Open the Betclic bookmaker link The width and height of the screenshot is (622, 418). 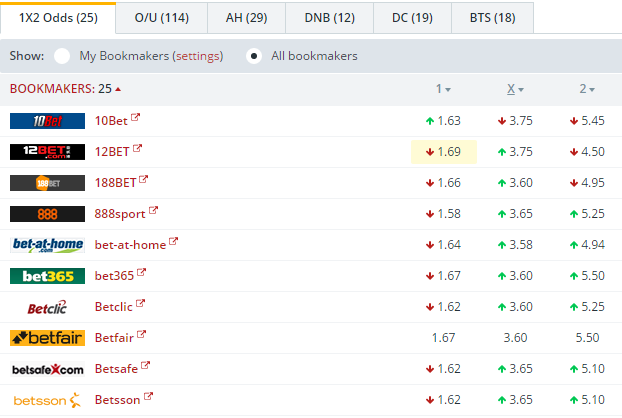point(114,307)
